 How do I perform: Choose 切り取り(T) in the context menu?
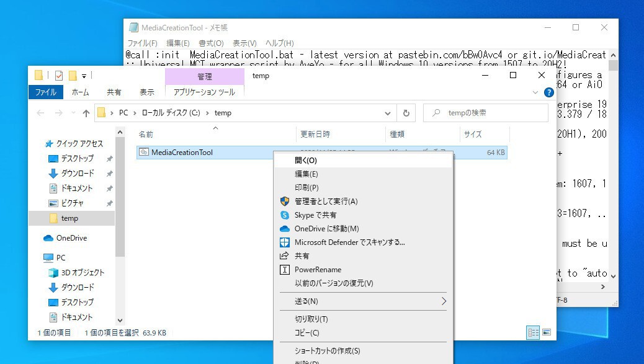pos(363,319)
